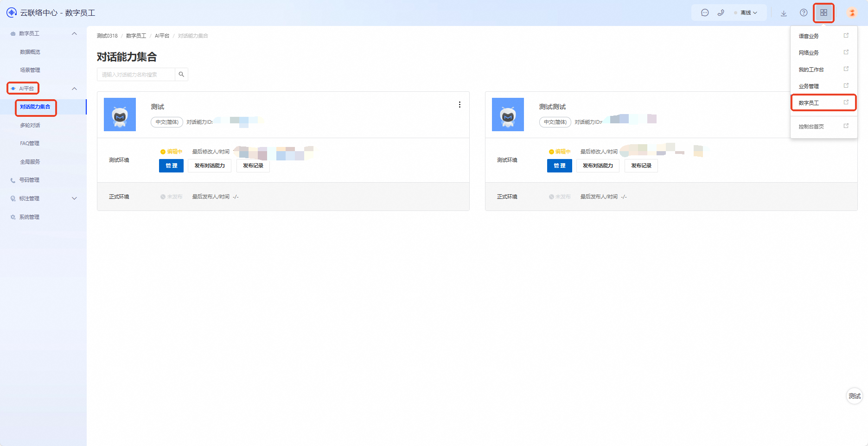
Task: Open 场景管理 in the sidebar
Action: [30, 70]
